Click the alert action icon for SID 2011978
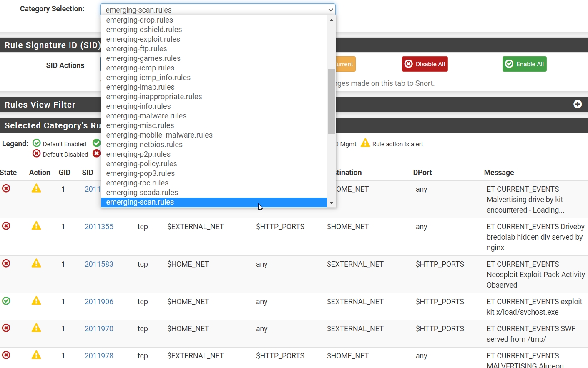 (36, 355)
